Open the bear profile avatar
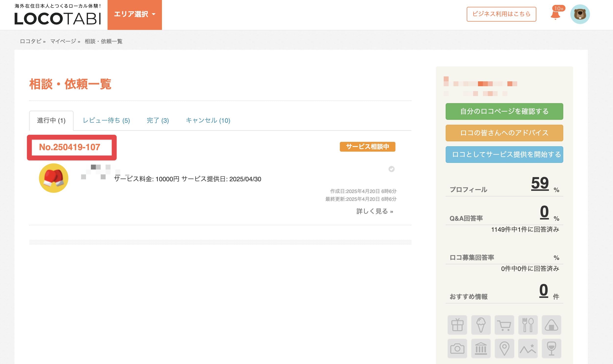613x364 pixels. [x=580, y=14]
